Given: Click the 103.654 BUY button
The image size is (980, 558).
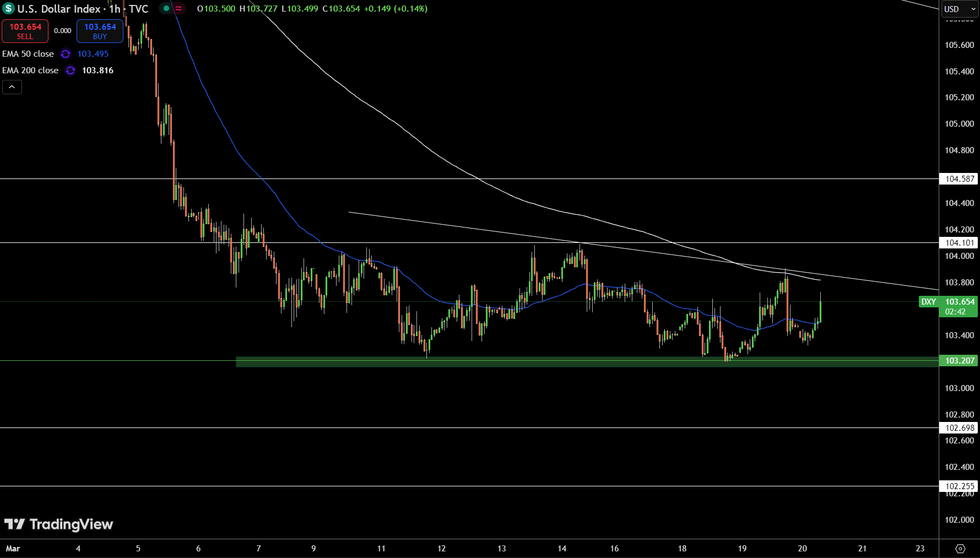Looking at the screenshot, I should pyautogui.click(x=100, y=31).
